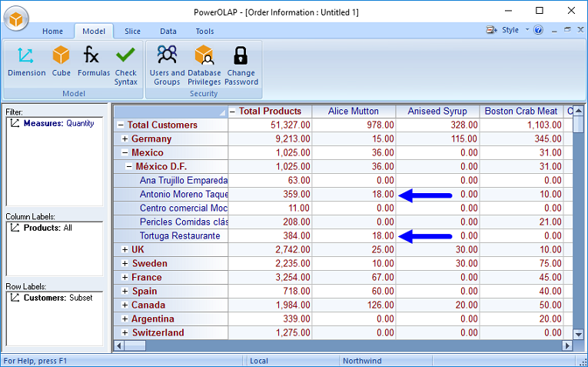Select the Tortuga Restaurante row label

171,236
